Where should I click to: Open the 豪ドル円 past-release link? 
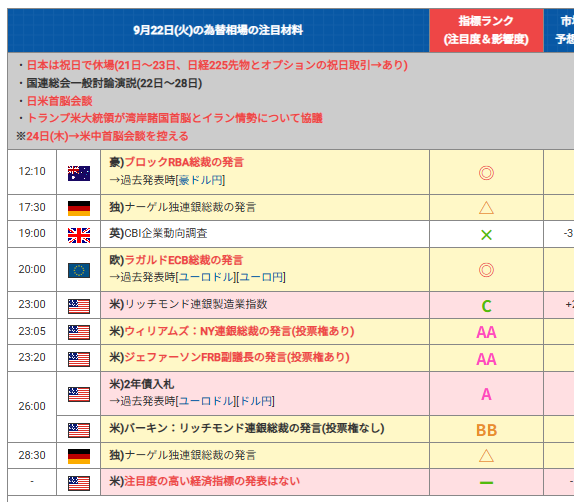point(200,180)
